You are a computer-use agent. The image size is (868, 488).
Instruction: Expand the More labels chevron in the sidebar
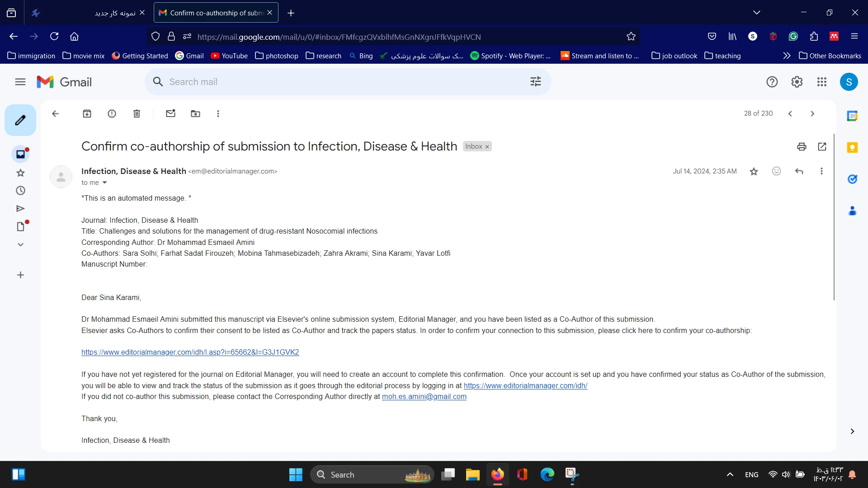pos(20,244)
